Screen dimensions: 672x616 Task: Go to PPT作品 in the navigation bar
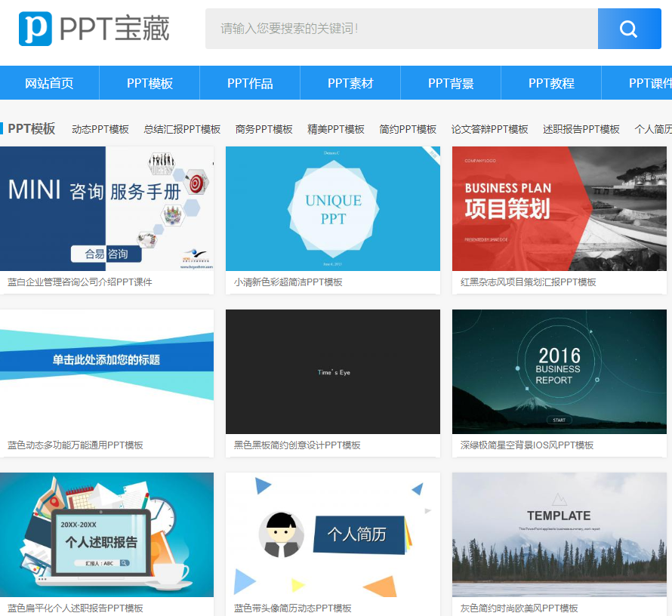click(x=250, y=83)
